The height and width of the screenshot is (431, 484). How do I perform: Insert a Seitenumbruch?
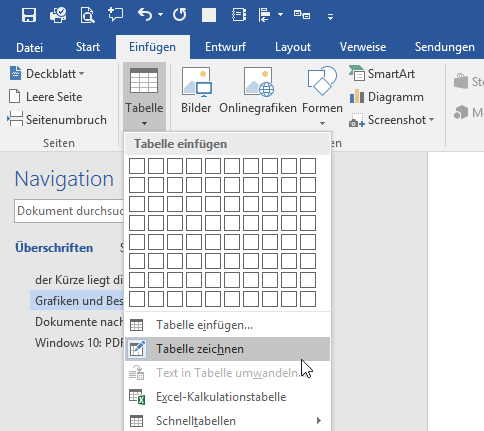57,120
